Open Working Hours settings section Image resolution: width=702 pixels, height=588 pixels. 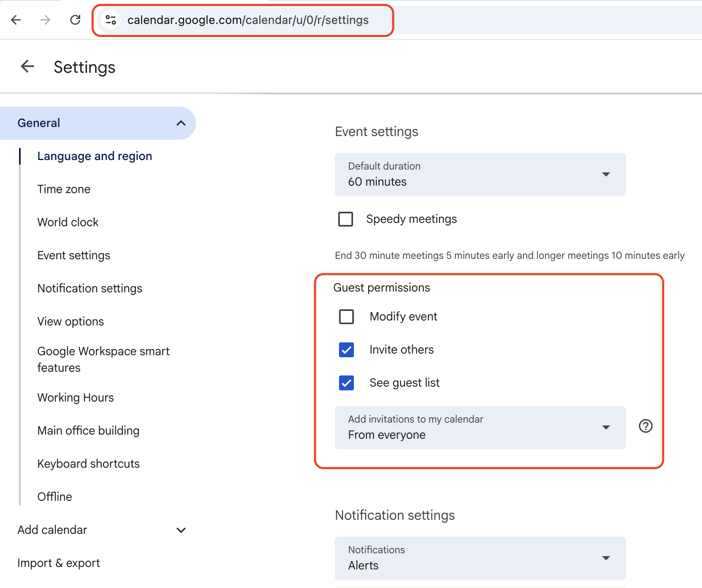[x=75, y=398]
